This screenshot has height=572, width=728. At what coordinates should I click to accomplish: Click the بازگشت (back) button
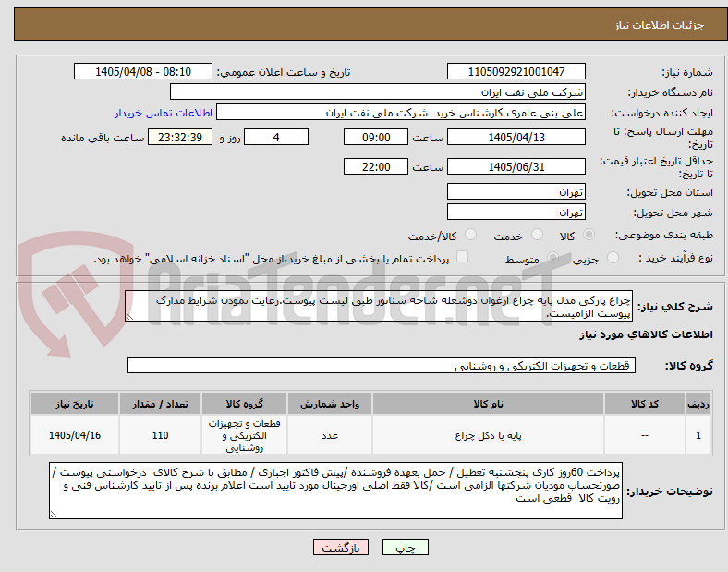[341, 547]
